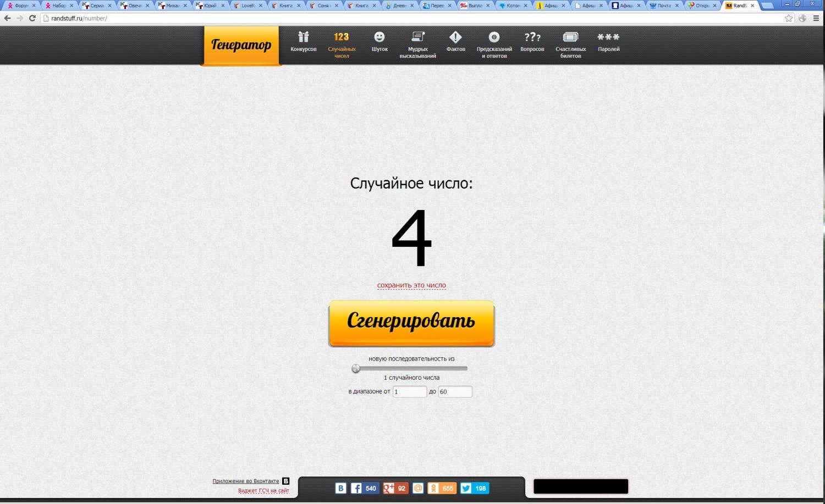Open the Конкурсов gift icon generator
This screenshot has height=504, width=825.
tap(303, 42)
